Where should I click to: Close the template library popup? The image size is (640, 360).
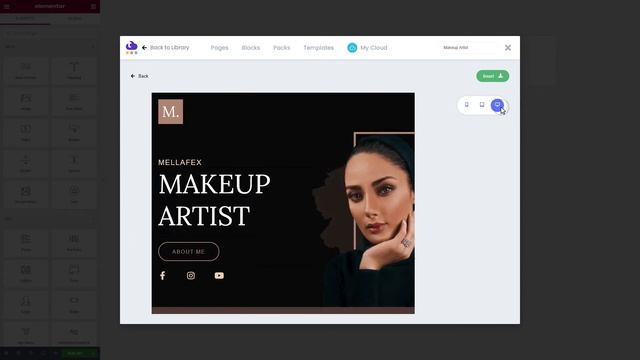[508, 48]
